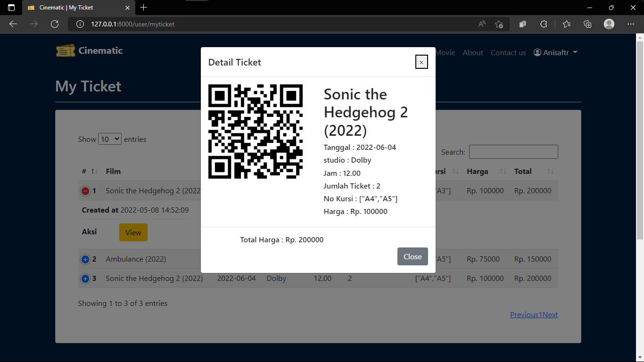Click the Cinematic ticket logo icon
The height and width of the screenshot is (362, 644).
(66, 50)
